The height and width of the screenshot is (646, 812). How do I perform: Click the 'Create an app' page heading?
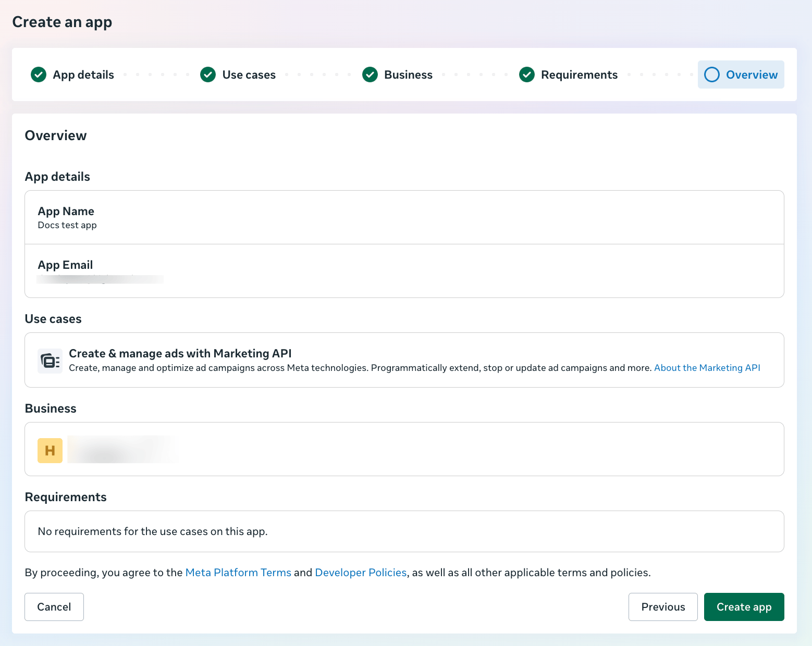tap(62, 22)
